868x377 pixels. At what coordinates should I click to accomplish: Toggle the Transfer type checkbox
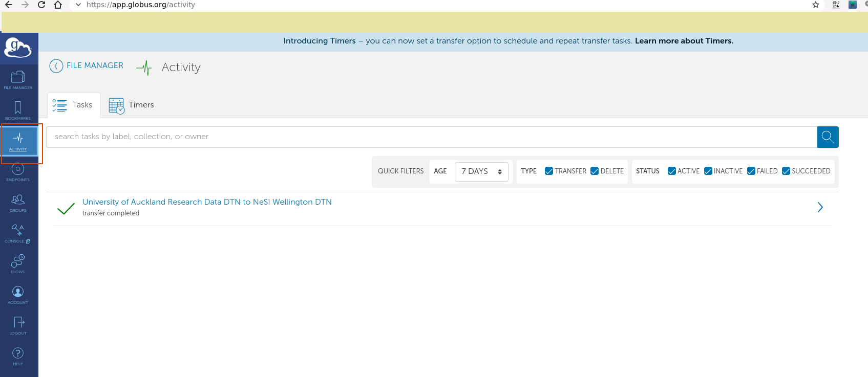click(548, 171)
